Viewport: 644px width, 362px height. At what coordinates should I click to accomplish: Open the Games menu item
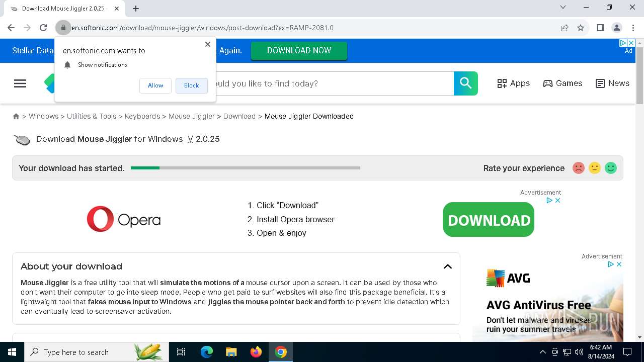click(562, 83)
